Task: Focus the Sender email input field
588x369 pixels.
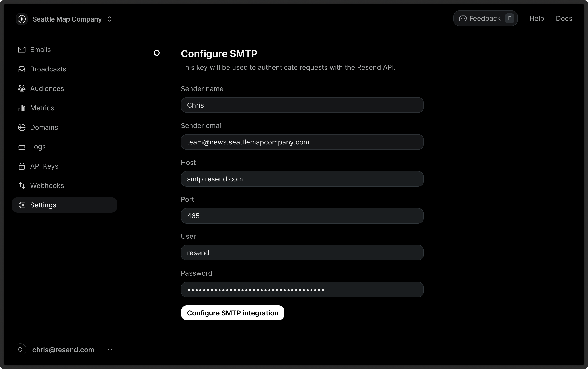Action: point(302,142)
